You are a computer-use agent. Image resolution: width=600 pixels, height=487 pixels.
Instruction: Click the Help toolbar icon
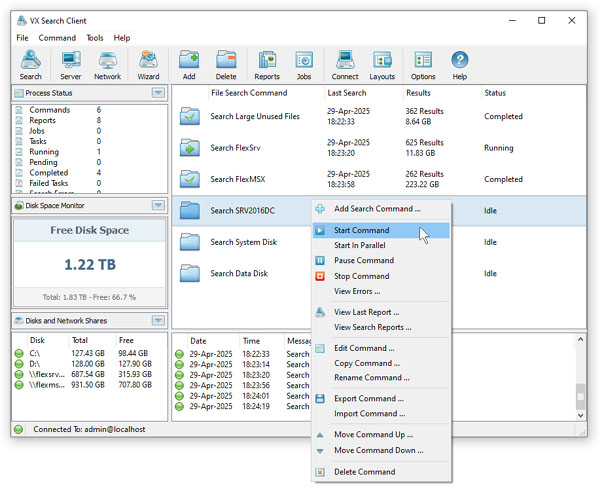pyautogui.click(x=460, y=65)
